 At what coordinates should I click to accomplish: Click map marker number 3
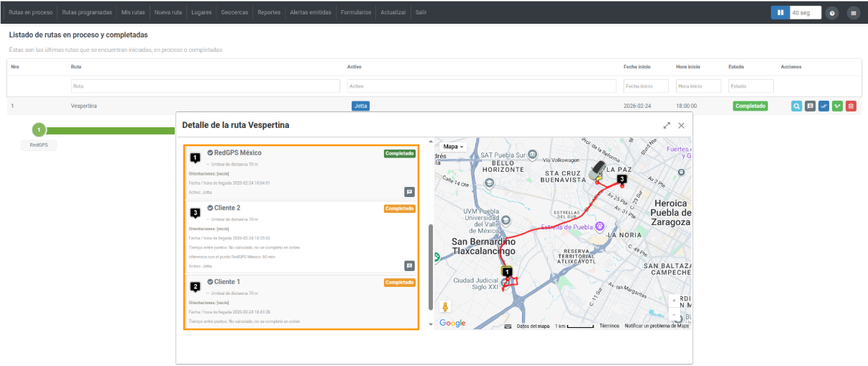tap(622, 180)
